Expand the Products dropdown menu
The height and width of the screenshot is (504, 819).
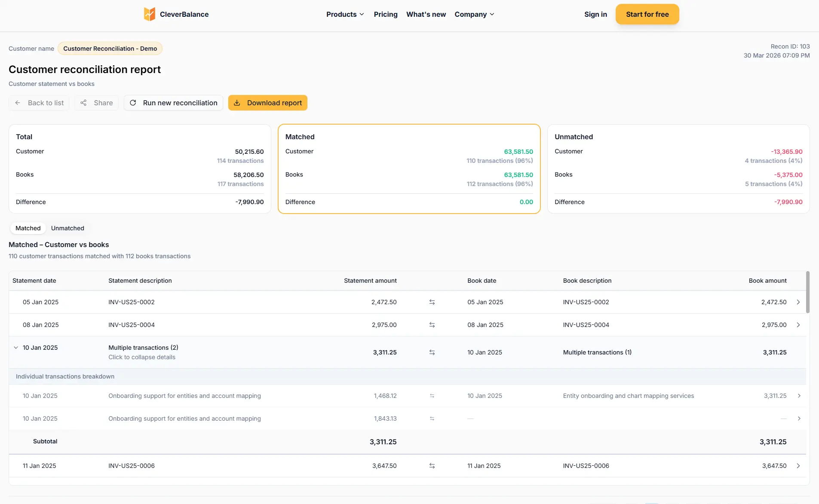(345, 14)
